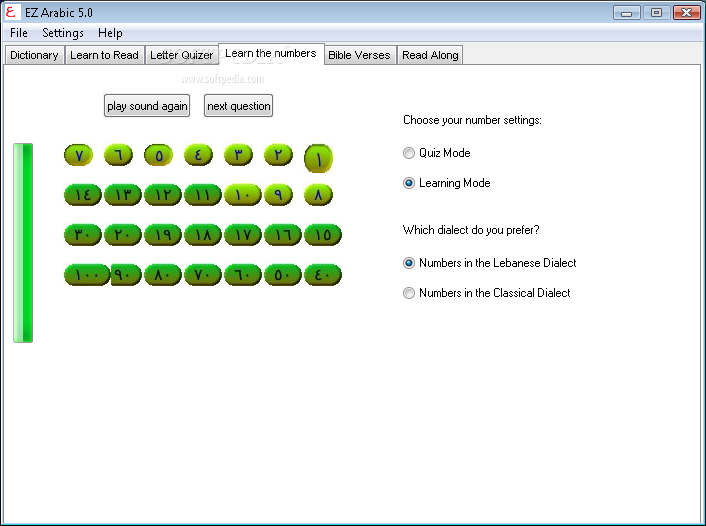Click the Arabic number 100 button
Screen dimensions: 706x526
coord(87,275)
